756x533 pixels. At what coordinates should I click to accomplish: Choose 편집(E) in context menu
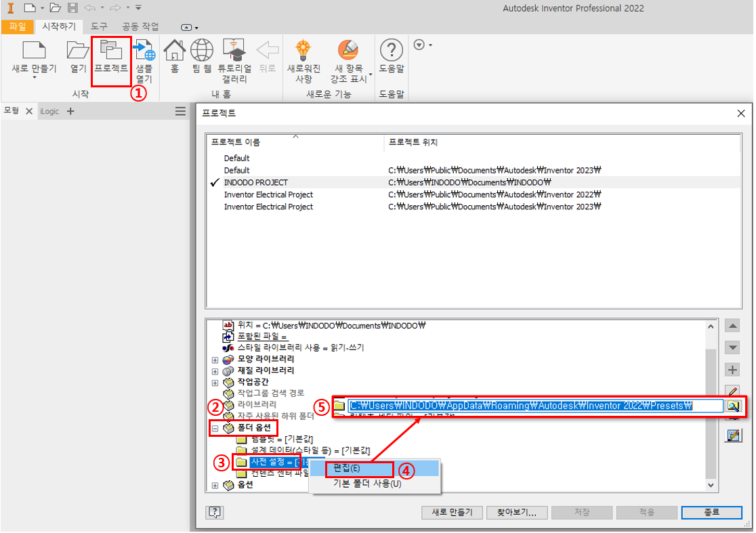point(374,469)
